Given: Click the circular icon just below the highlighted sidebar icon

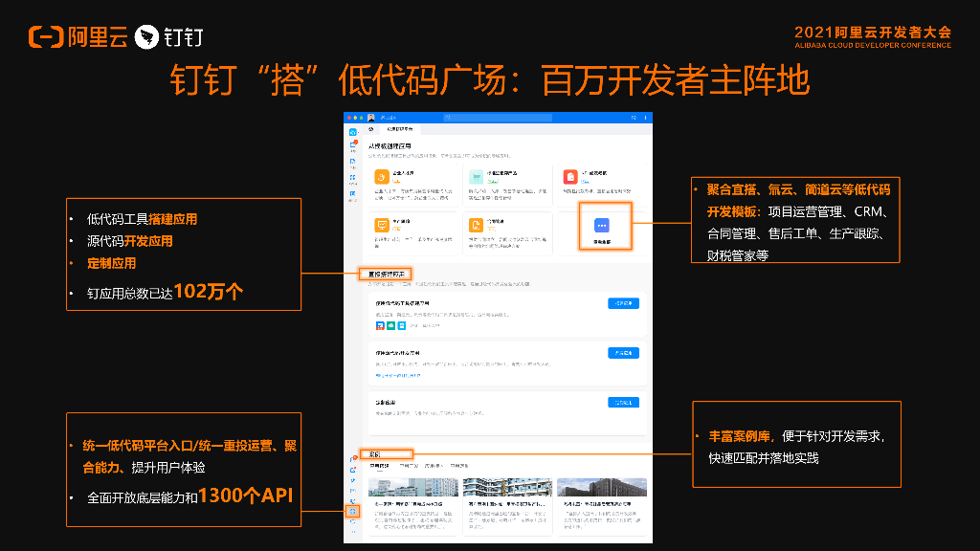Looking at the screenshot, I should tap(352, 521).
